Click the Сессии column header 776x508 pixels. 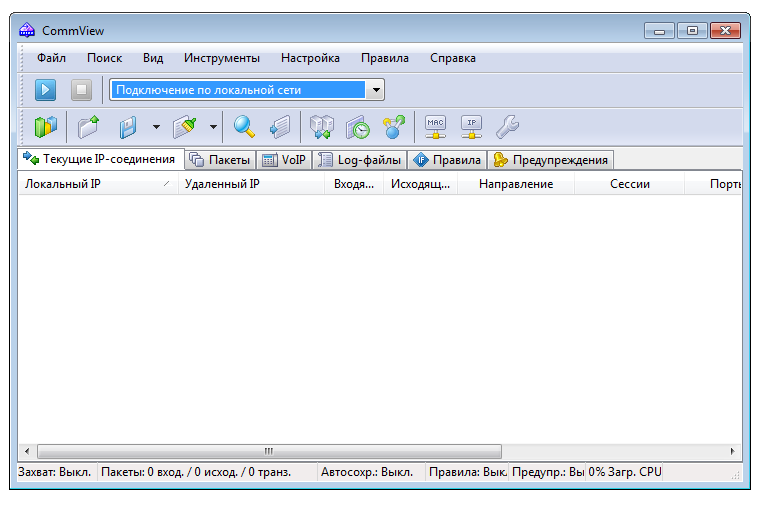[x=630, y=184]
